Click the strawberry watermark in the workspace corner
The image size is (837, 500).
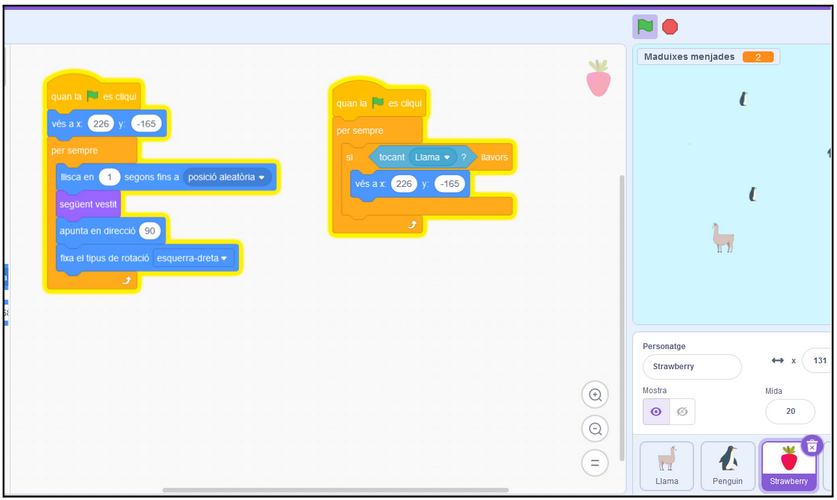pos(598,78)
